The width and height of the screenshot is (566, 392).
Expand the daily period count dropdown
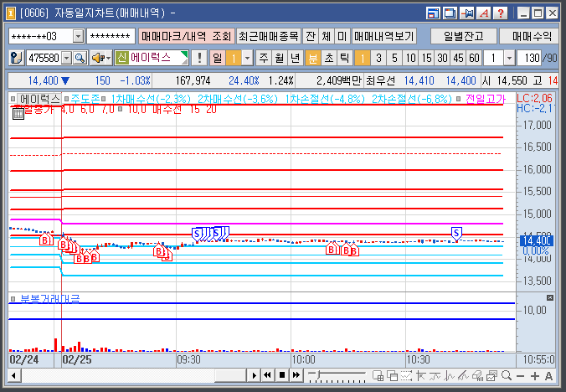click(247, 58)
